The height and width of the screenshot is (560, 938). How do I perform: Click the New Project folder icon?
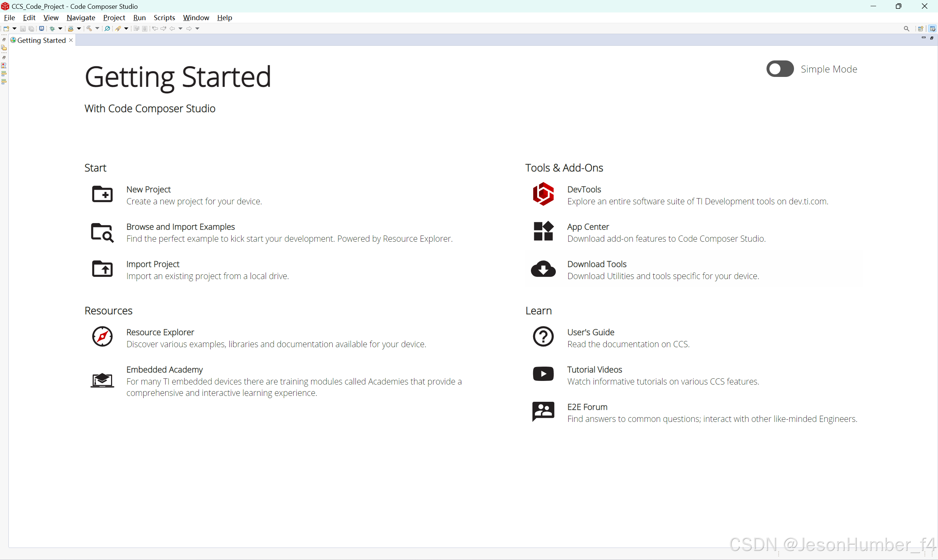102,194
